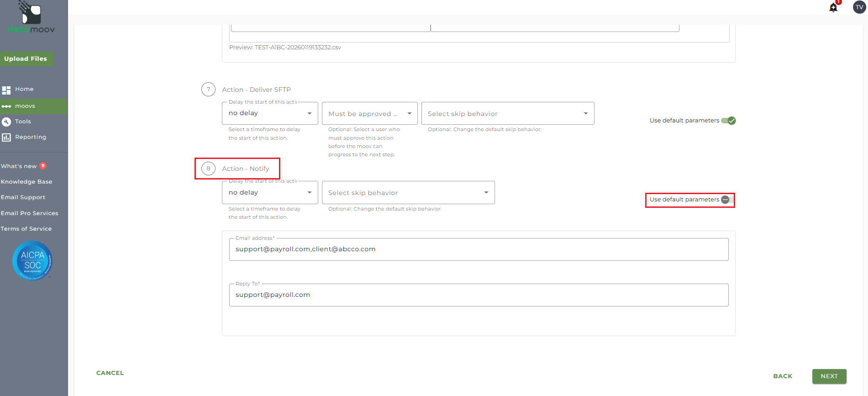Open Notify skip behavior dropdown
Viewport: 868px width, 396px height.
(x=408, y=192)
